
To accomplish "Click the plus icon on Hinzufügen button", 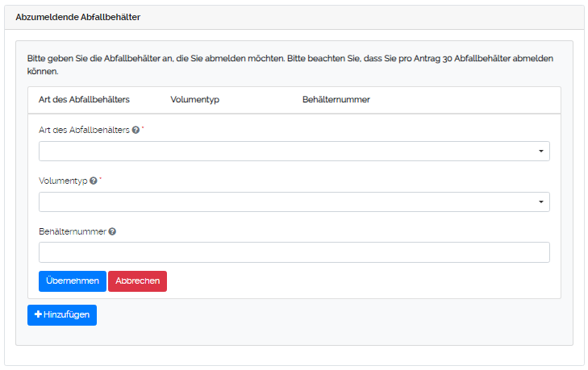I will coord(38,314).
